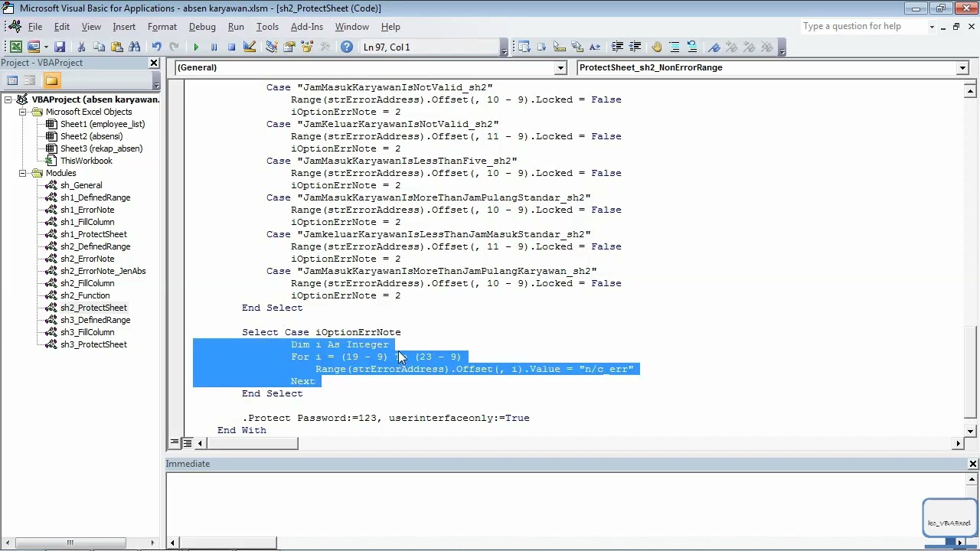Open Properties Window toolbar icon
980x551 pixels.
289,47
